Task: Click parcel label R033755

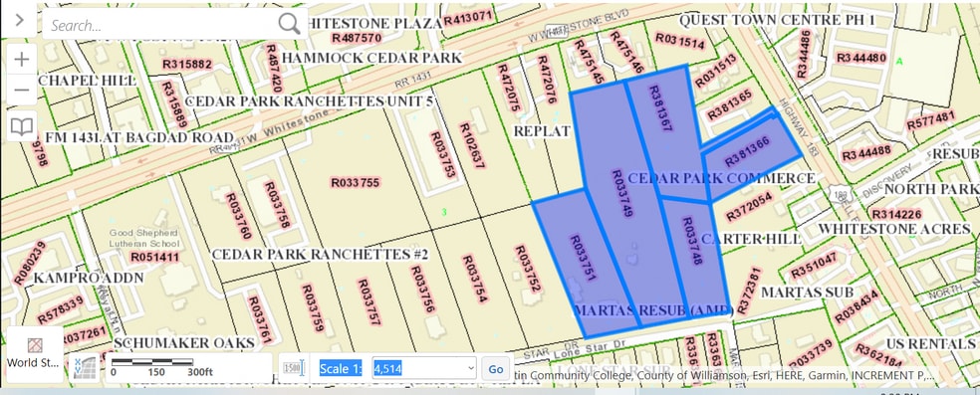Action: tap(355, 182)
